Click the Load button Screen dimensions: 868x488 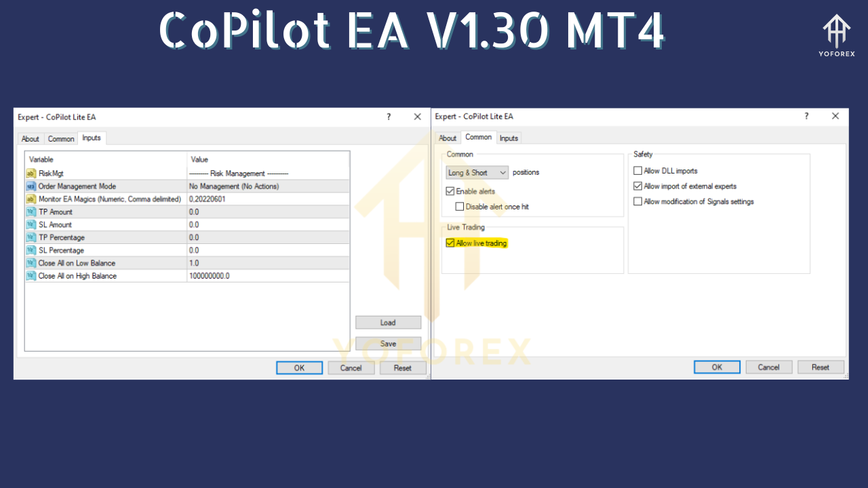(x=388, y=322)
